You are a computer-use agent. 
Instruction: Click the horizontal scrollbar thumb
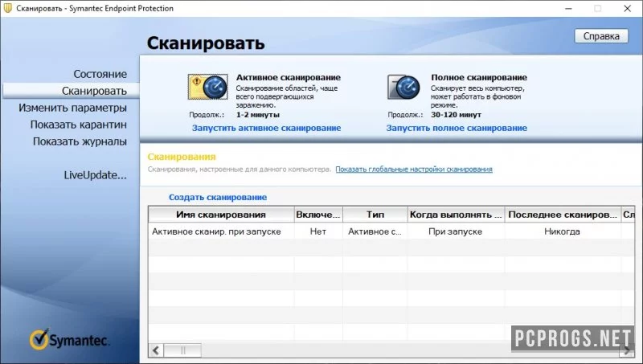tap(183, 350)
